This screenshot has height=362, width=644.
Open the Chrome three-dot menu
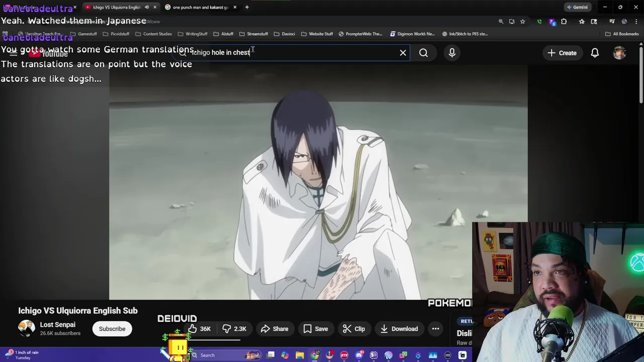point(635,22)
